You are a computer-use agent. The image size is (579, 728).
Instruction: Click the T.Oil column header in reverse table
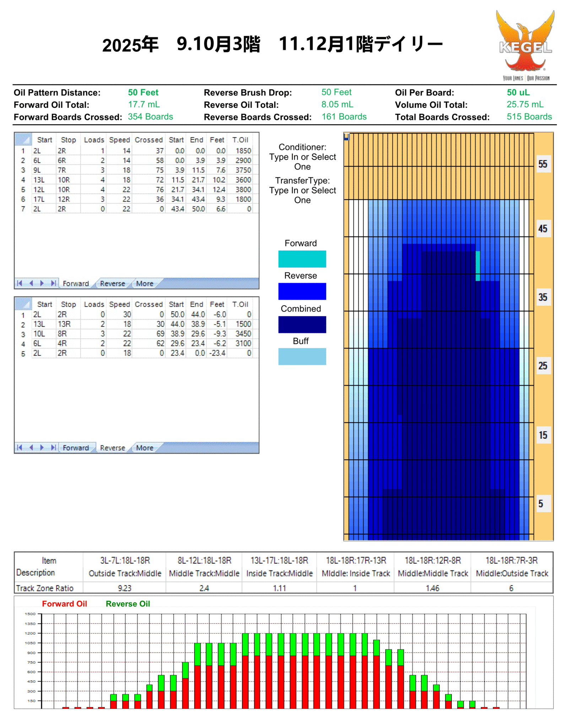(240, 304)
